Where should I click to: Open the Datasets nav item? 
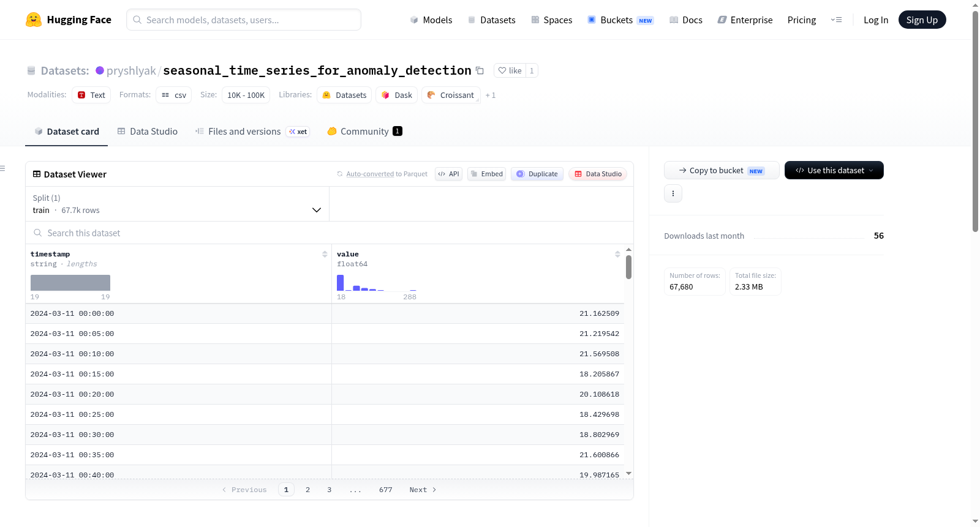pos(491,20)
